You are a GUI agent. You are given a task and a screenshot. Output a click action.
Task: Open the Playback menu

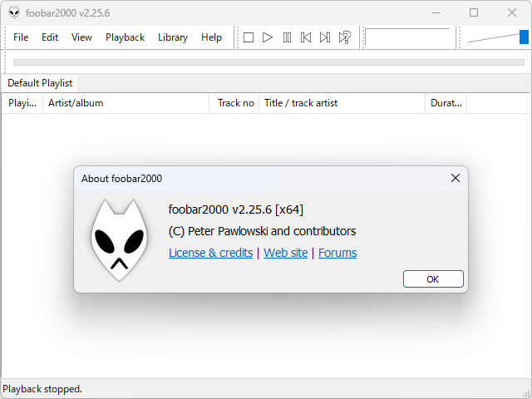pyautogui.click(x=125, y=37)
